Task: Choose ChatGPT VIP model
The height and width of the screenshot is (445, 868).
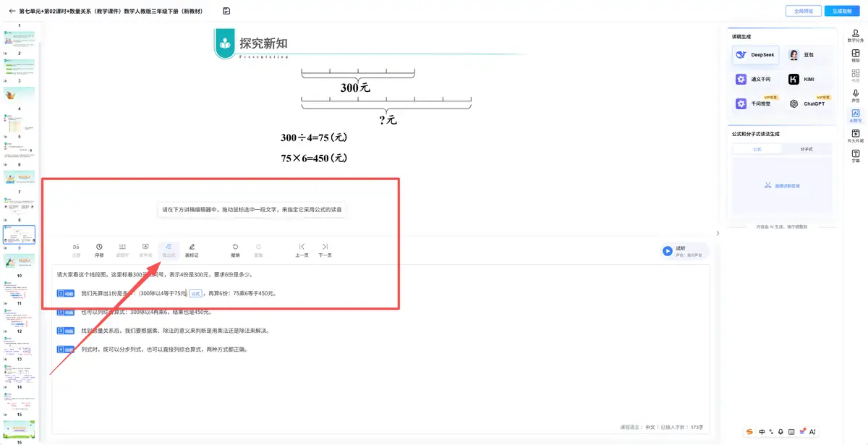Action: tap(807, 103)
